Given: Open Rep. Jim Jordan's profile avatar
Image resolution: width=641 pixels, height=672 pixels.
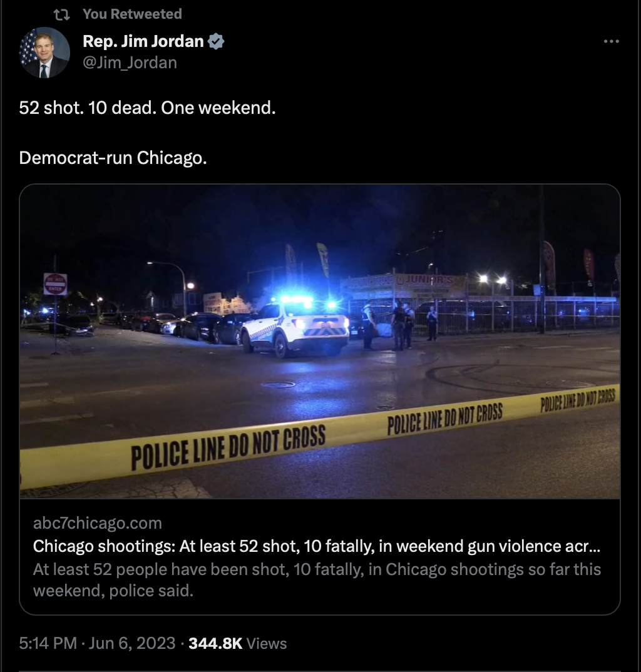Looking at the screenshot, I should (44, 53).
